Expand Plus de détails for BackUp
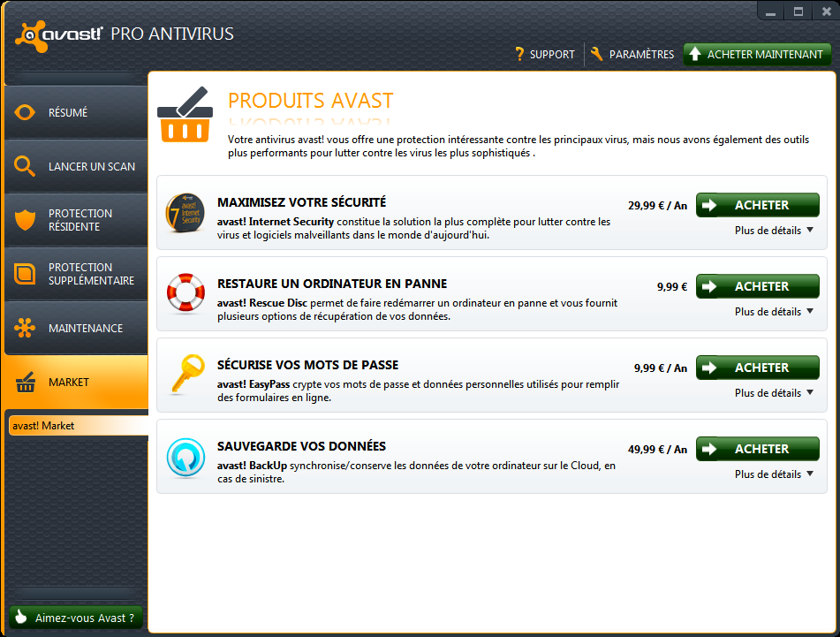The width and height of the screenshot is (840, 637). [x=774, y=474]
